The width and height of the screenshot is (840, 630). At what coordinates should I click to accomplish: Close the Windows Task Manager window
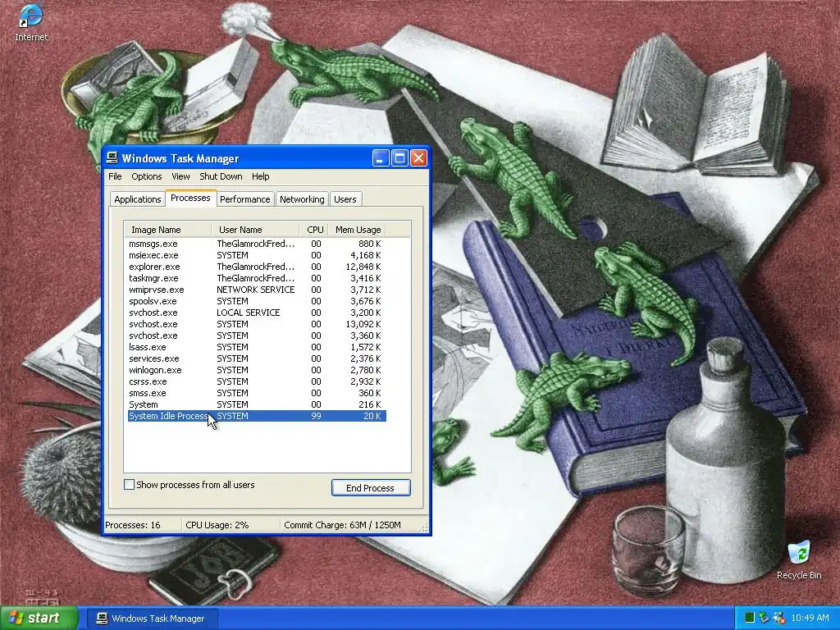coord(418,158)
